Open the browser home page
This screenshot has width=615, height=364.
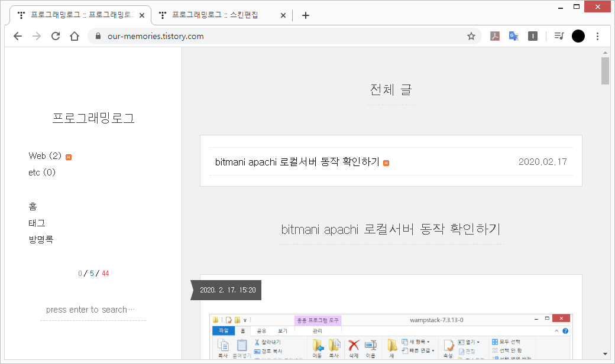coord(75,37)
